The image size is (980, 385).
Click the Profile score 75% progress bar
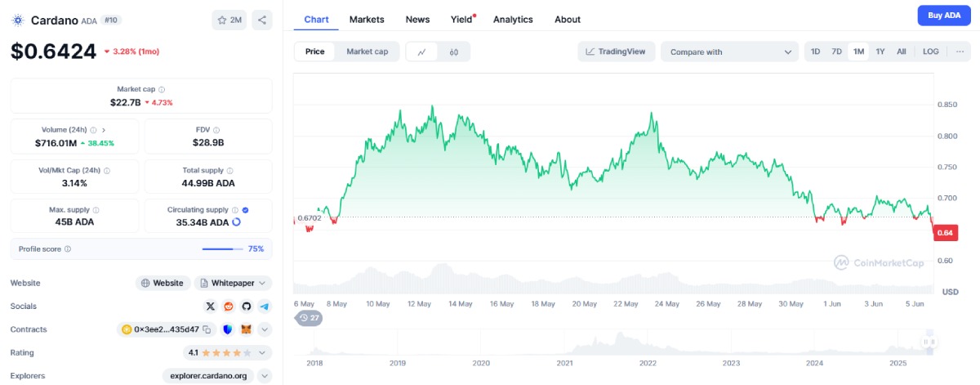point(222,248)
